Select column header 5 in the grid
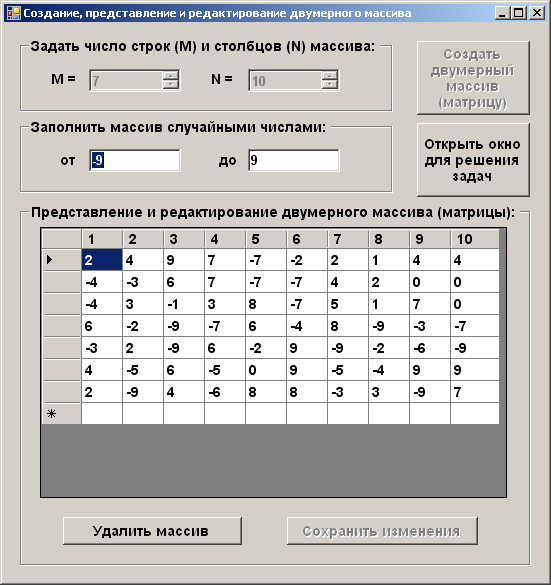 (266, 239)
